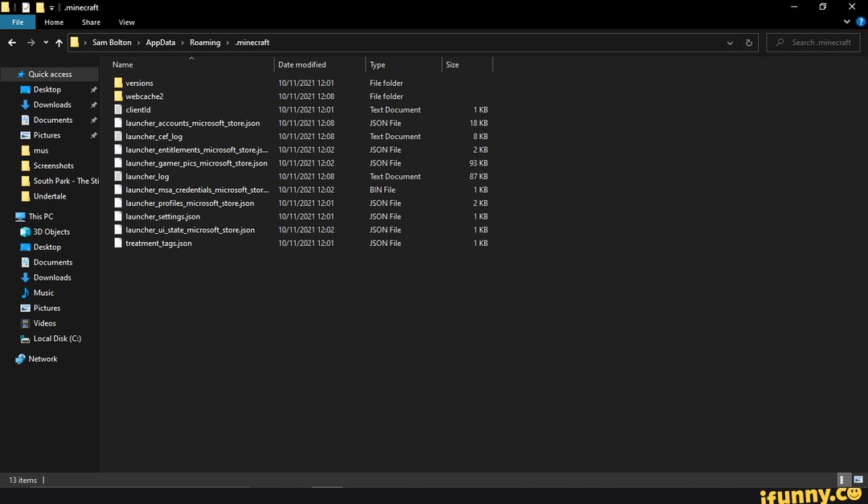This screenshot has height=504, width=868.
Task: Unpin Downloads from Quick access
Action: [x=93, y=104]
